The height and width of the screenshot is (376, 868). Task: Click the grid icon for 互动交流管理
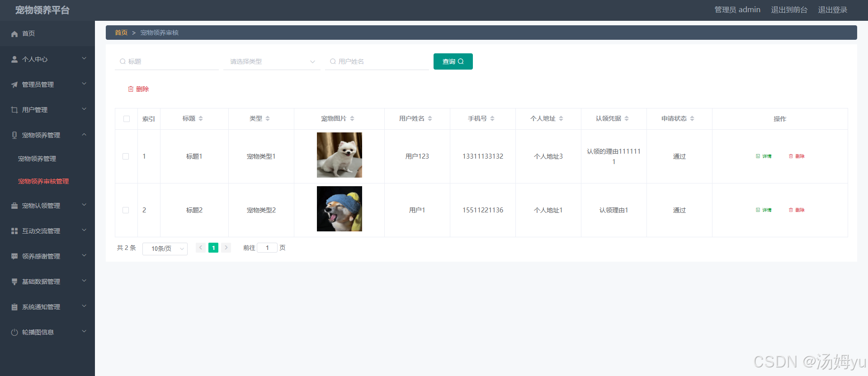click(14, 231)
